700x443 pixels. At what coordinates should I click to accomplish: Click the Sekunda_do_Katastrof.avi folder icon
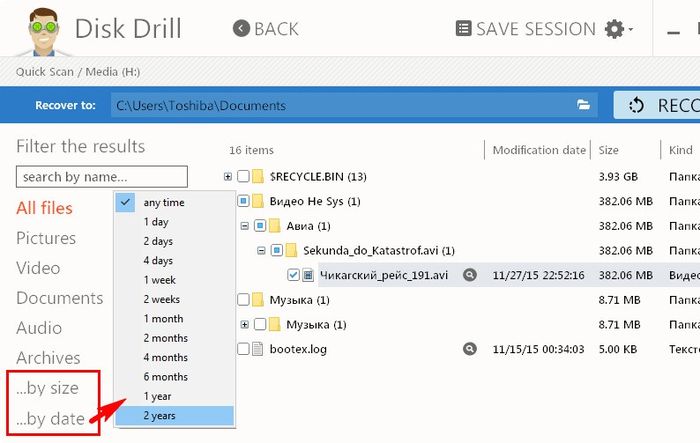tap(291, 250)
